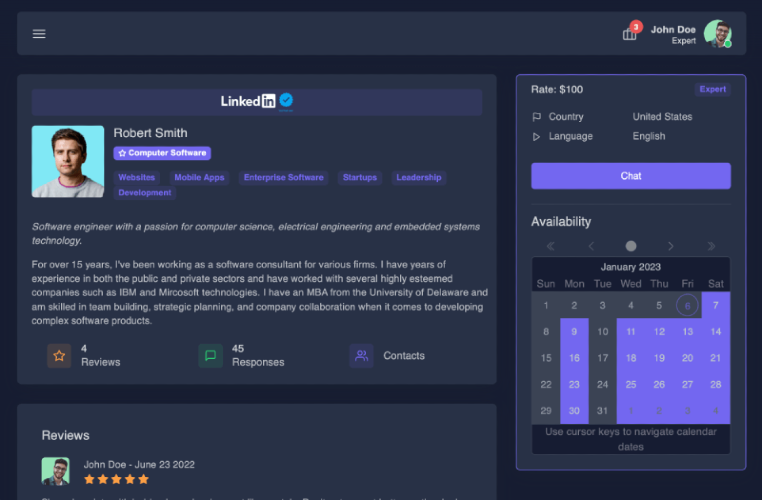The height and width of the screenshot is (500, 762).
Task: Select January 28 in the calendar
Action: [x=716, y=384]
